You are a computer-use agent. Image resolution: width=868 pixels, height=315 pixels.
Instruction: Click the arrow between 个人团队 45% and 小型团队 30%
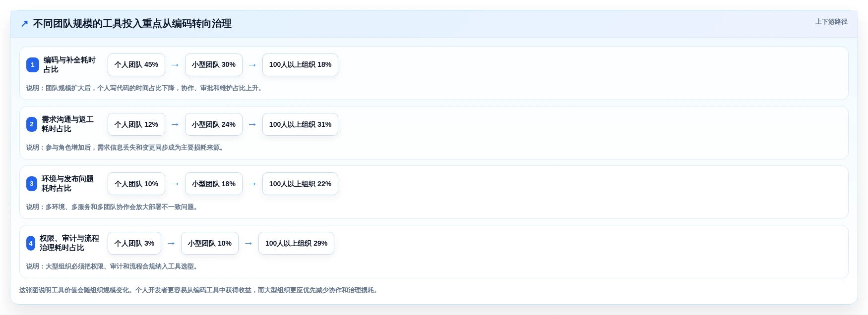point(175,65)
